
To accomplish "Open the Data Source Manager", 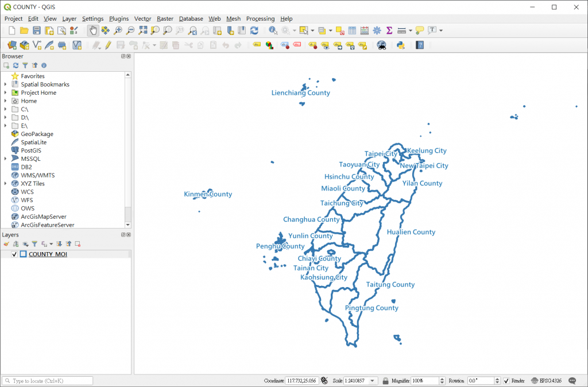I will (11, 45).
